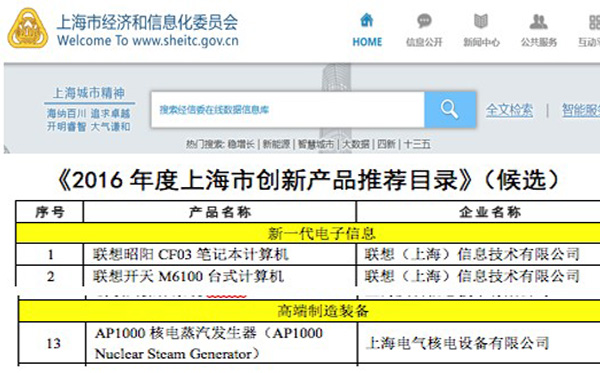The height and width of the screenshot is (373, 600).
Task: Click the 联想开天 M6100 台式计算机 cell
Action: click(x=220, y=276)
